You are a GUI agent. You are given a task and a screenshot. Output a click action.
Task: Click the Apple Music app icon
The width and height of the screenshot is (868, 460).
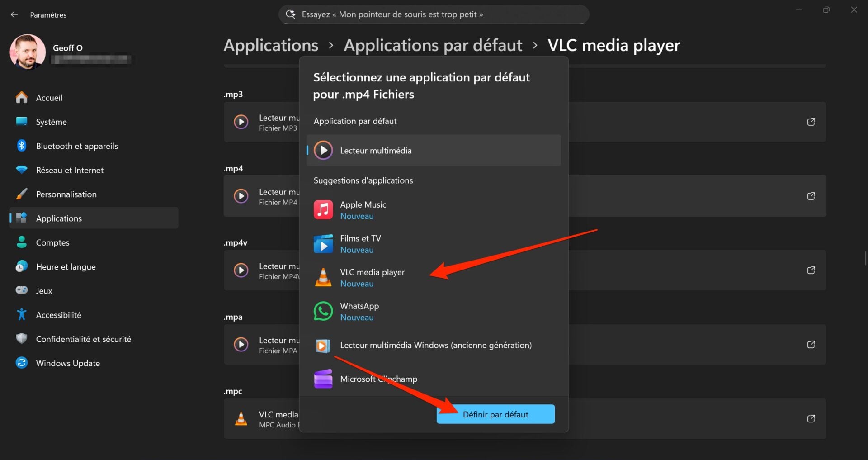(323, 210)
